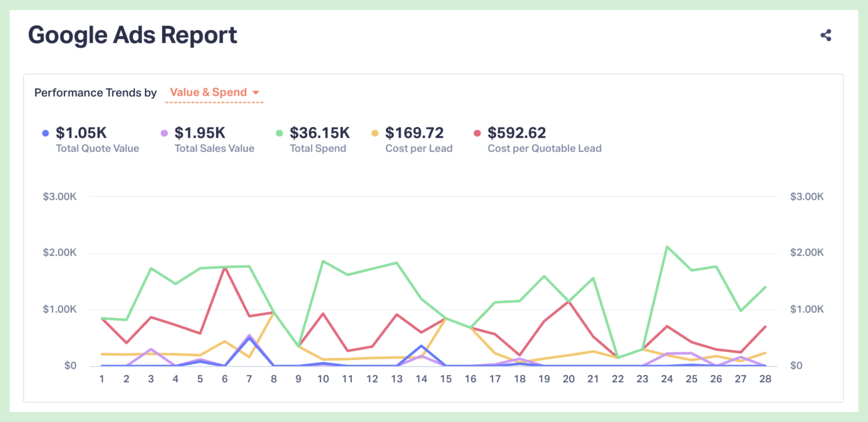Toggle Total Quote Value blue legend dot
This screenshot has height=422, width=868.
coord(45,133)
